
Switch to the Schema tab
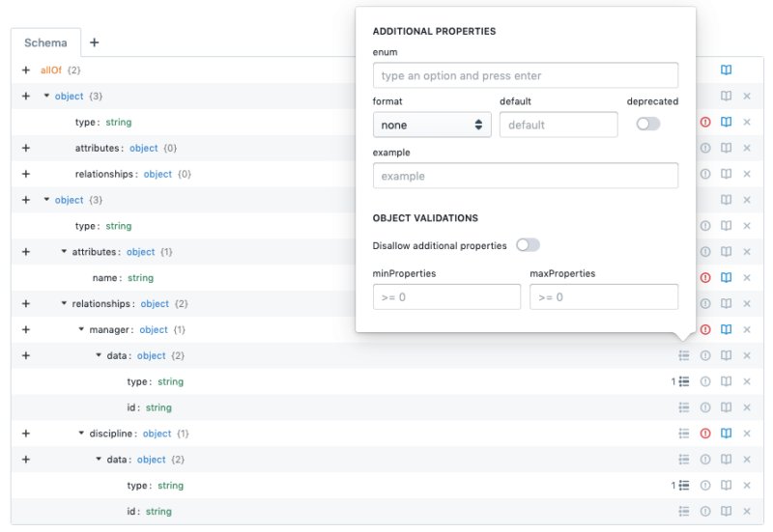click(45, 42)
